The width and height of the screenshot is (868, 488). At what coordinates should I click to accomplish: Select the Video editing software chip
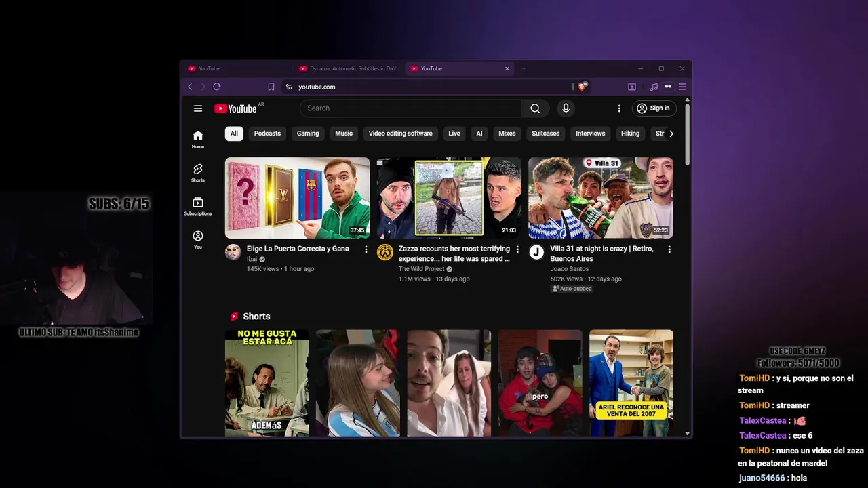400,134
